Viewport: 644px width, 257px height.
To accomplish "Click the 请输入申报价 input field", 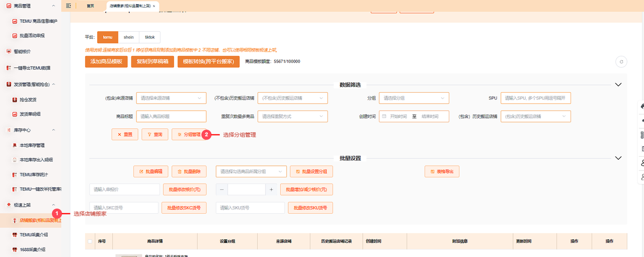I will point(125,189).
